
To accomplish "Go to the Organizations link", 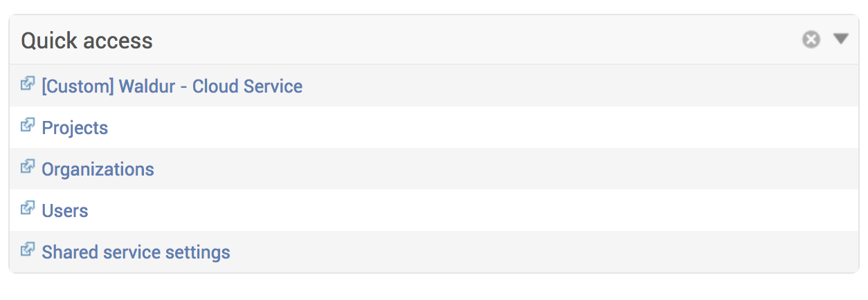I will [x=98, y=169].
